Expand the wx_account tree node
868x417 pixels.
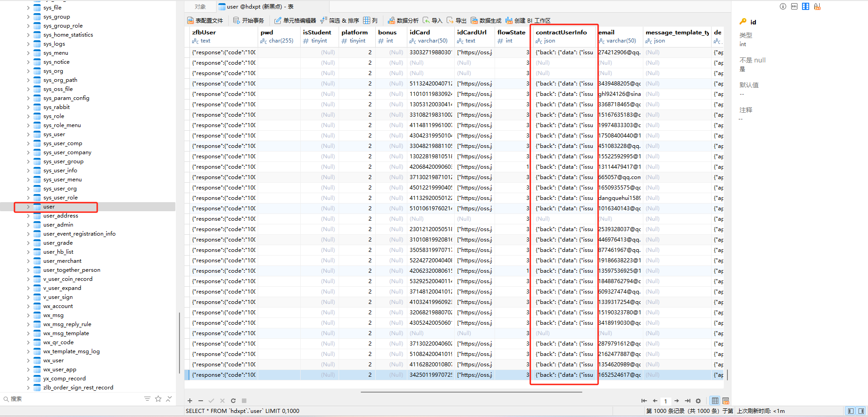[28, 306]
